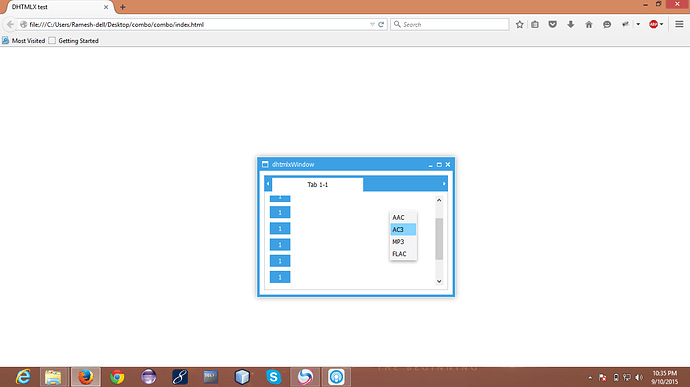Screen dimensions: 690x387
Task: Click the Adblock Plus ABP icon
Action: coord(653,25)
